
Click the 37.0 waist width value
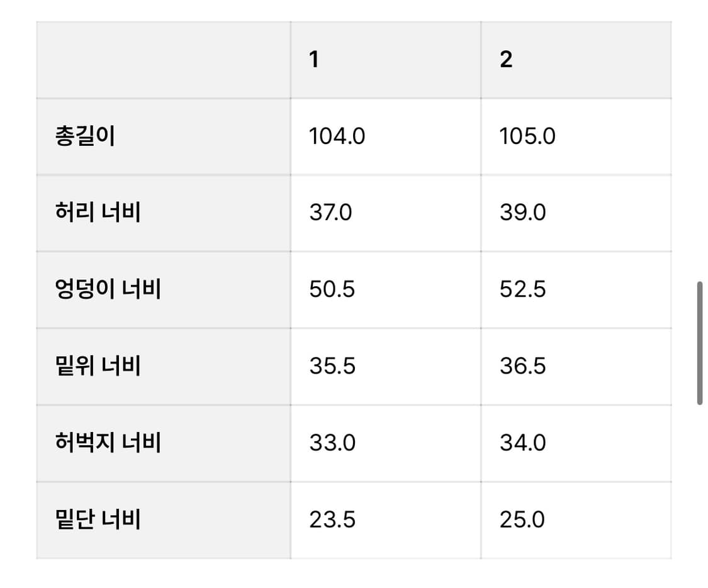pyautogui.click(x=330, y=213)
